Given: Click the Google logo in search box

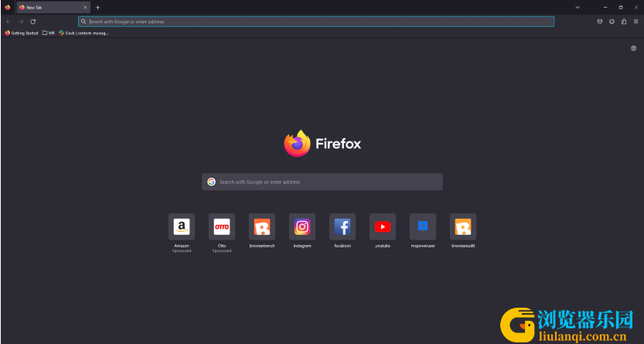Looking at the screenshot, I should click(212, 182).
